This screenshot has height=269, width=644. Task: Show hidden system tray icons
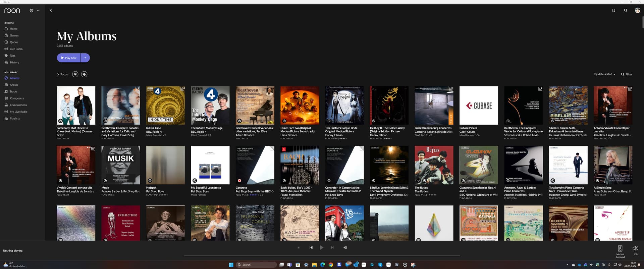[x=568, y=265]
